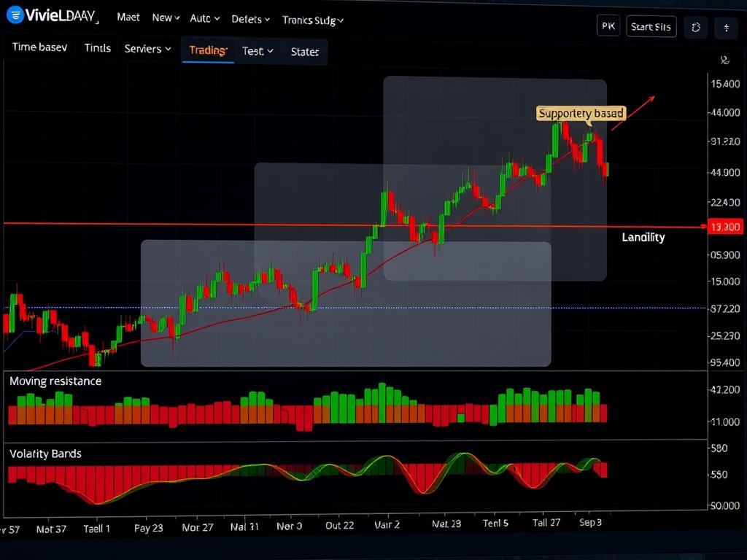The height and width of the screenshot is (560, 747).
Task: Open the New dropdown menu
Action: (x=166, y=18)
